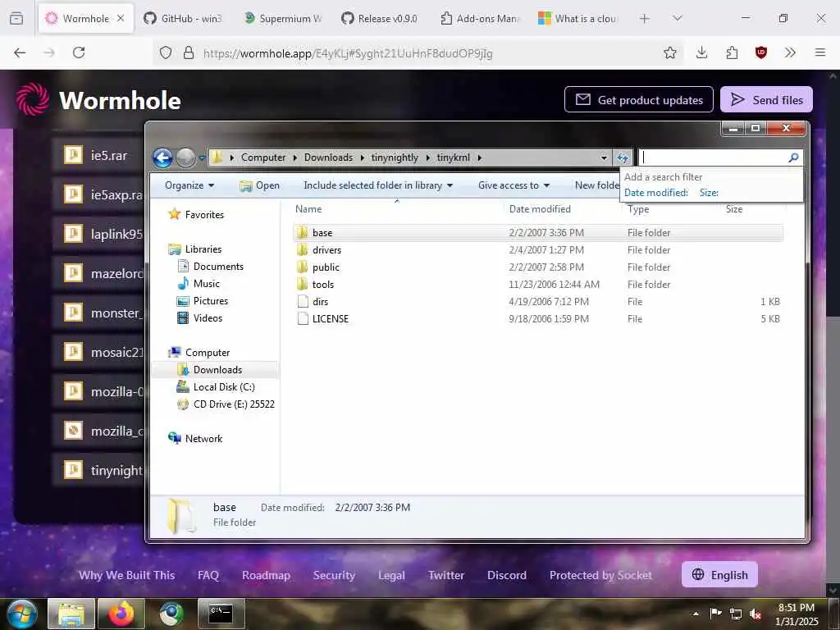Select the tools folder icon

pyautogui.click(x=303, y=284)
